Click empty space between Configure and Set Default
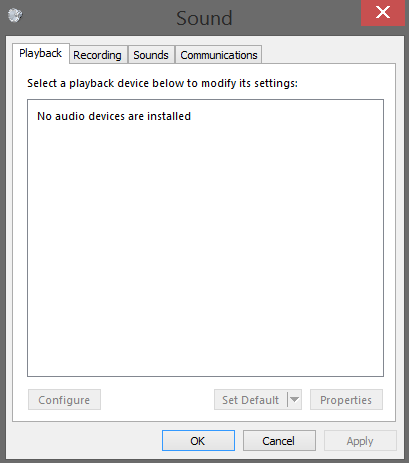 [x=157, y=400]
